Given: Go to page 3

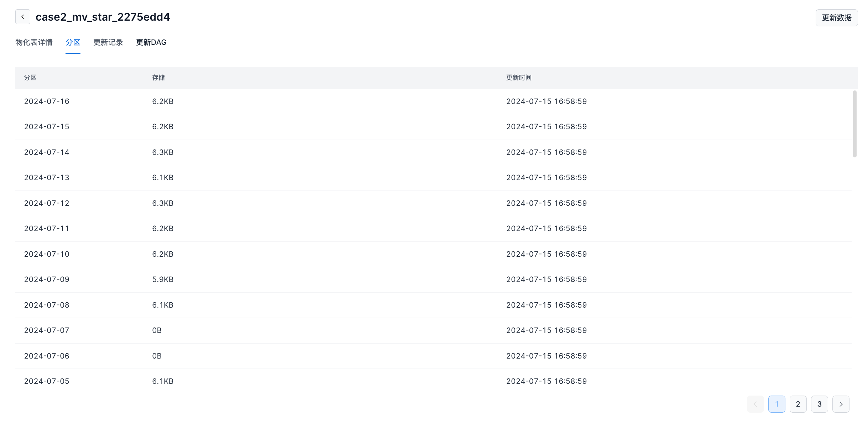Looking at the screenshot, I should pyautogui.click(x=819, y=404).
